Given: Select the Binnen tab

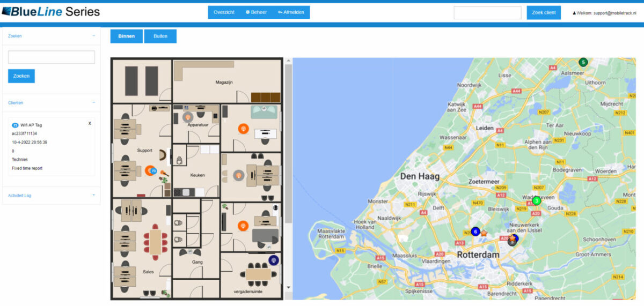Looking at the screenshot, I should tap(127, 36).
